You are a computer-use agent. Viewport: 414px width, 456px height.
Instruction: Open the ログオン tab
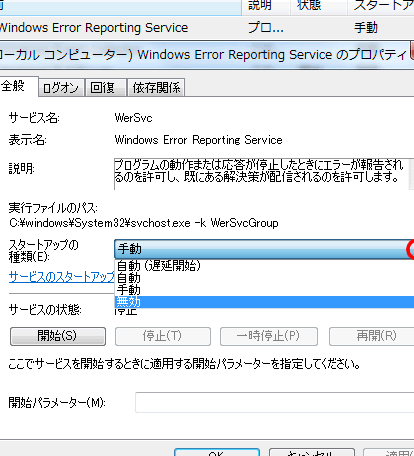pyautogui.click(x=61, y=88)
